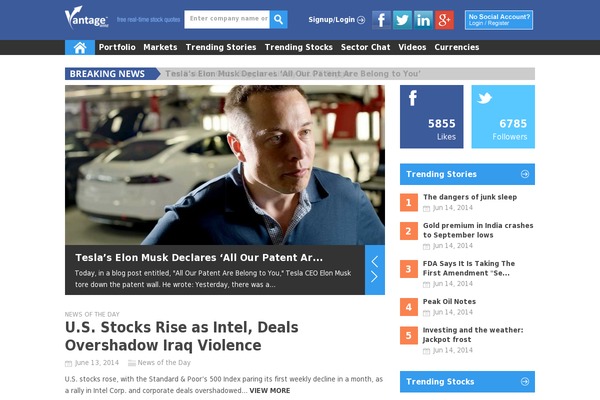
Task: Click orange number 4 story badge
Action: [x=409, y=307]
